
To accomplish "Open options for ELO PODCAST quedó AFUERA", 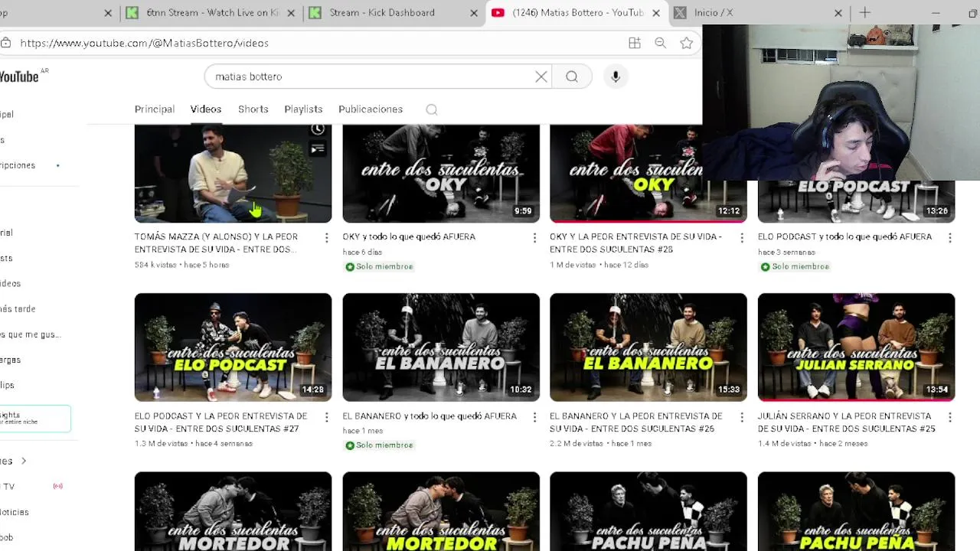I will click(x=950, y=238).
